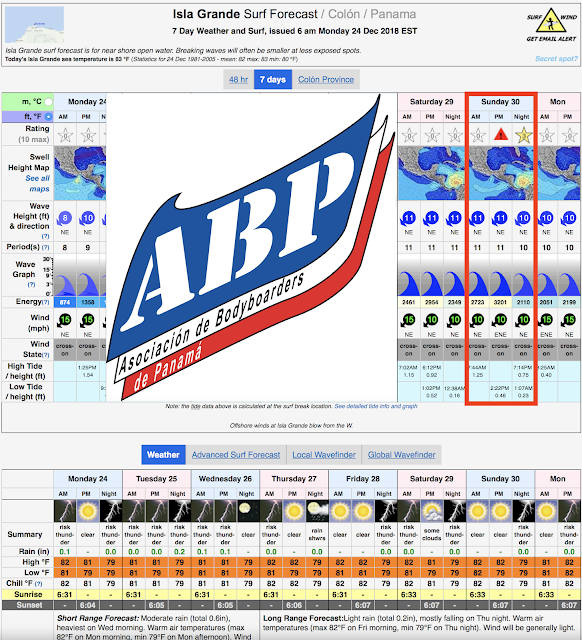Click the Sunday PM red warning triangle
Image resolution: width=582 pixels, height=640 pixels.
pos(500,134)
